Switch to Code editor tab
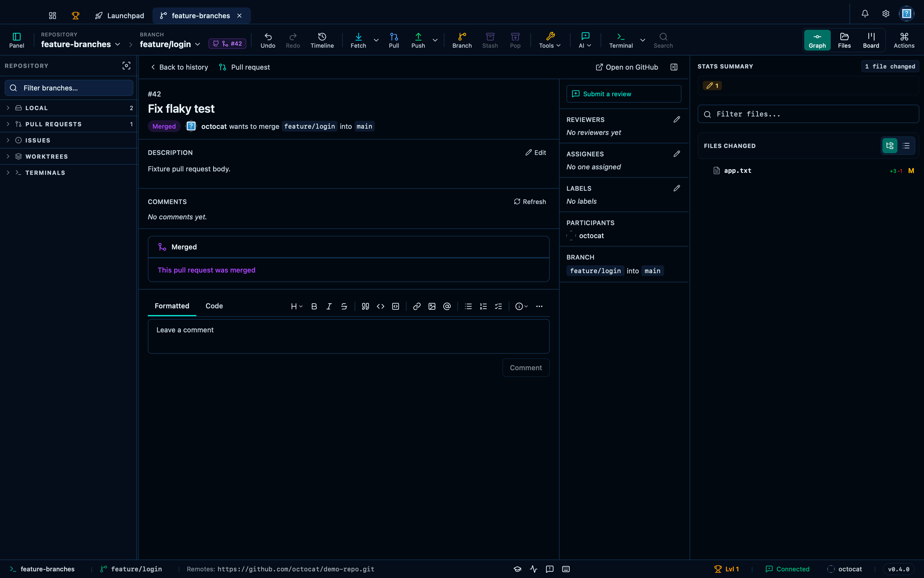 [214, 306]
